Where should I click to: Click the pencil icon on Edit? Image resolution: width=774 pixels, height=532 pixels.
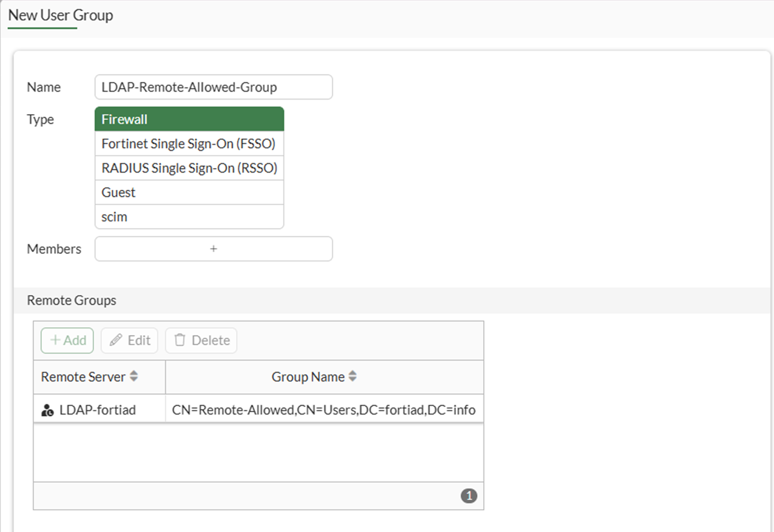(x=116, y=340)
